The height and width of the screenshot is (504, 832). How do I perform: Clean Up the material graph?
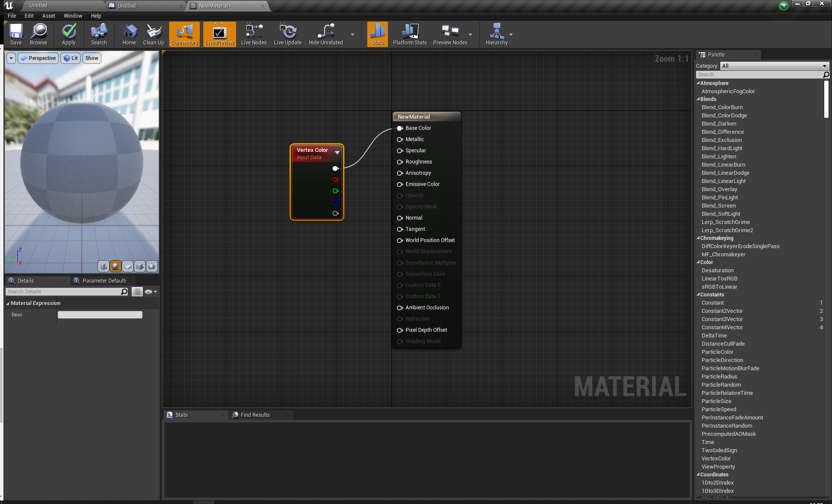153,34
